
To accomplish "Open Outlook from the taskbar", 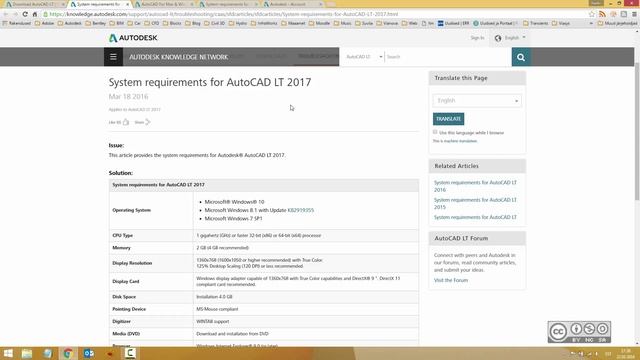I will click(89, 353).
